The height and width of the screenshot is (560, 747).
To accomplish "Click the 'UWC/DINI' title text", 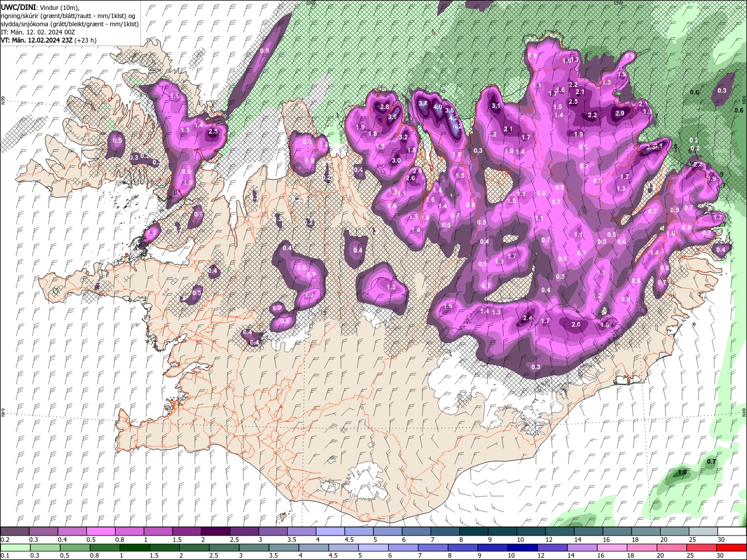I will point(18,6).
